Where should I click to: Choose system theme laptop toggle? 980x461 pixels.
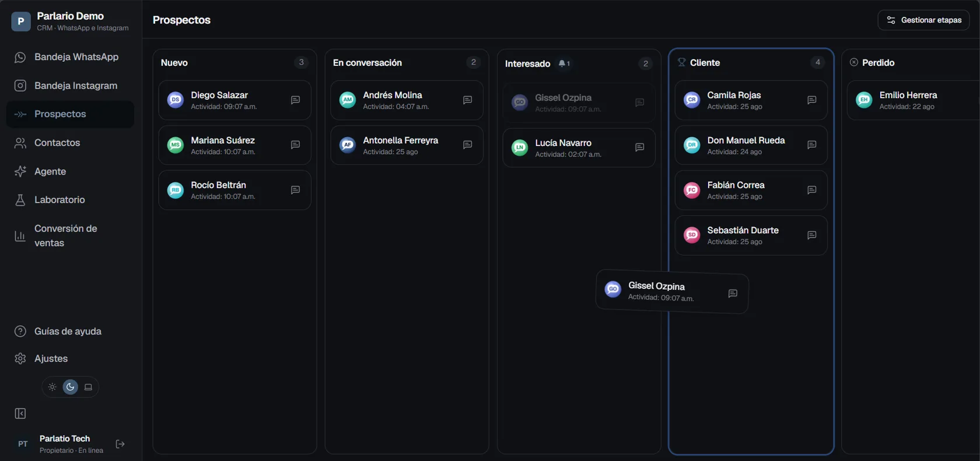(x=89, y=387)
